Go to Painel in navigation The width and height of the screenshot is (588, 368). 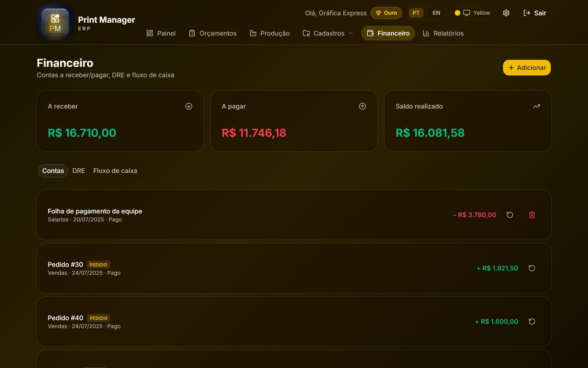point(161,33)
